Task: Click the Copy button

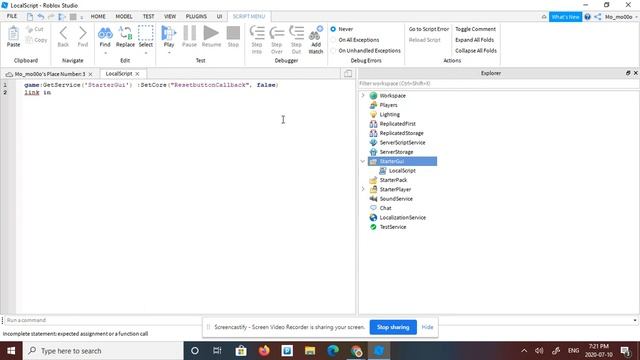Action: [x=36, y=40]
